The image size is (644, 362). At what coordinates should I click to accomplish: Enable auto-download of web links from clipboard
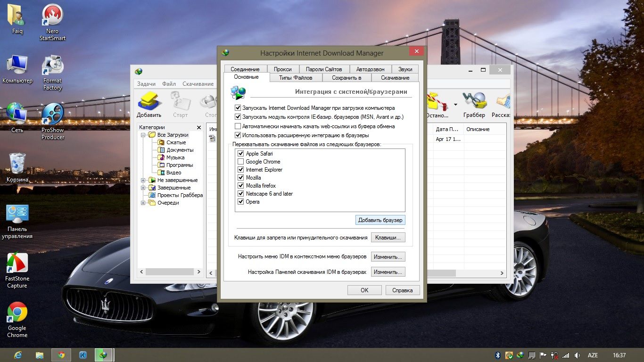(x=238, y=126)
